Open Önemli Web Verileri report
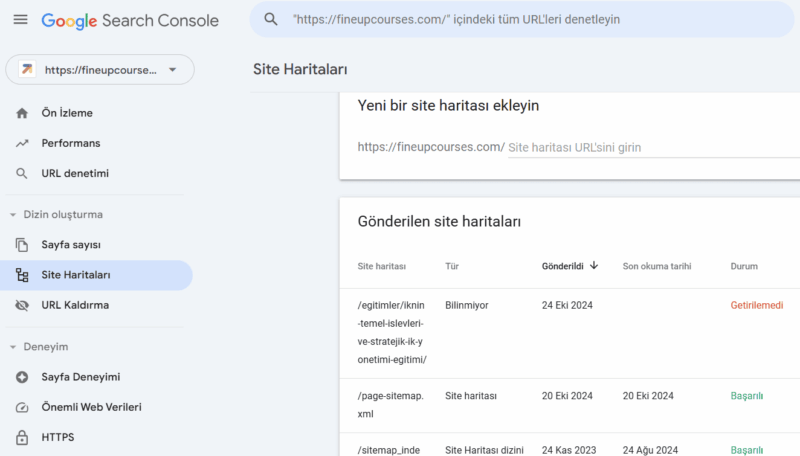Screen dimensions: 800x456 tap(91, 407)
